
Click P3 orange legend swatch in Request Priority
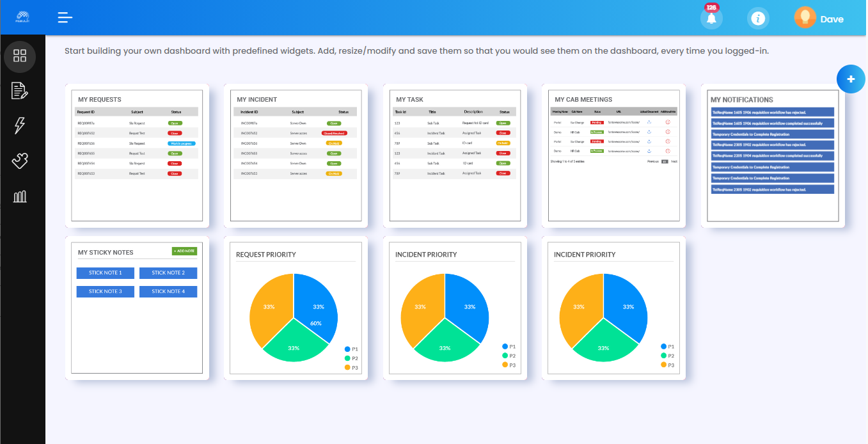coord(347,367)
